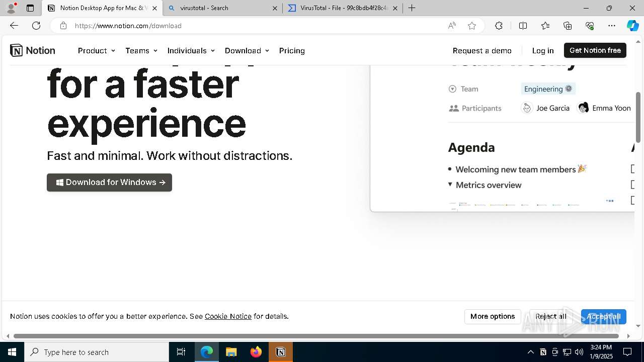
Task: Open Collections panel
Action: [x=568, y=26]
